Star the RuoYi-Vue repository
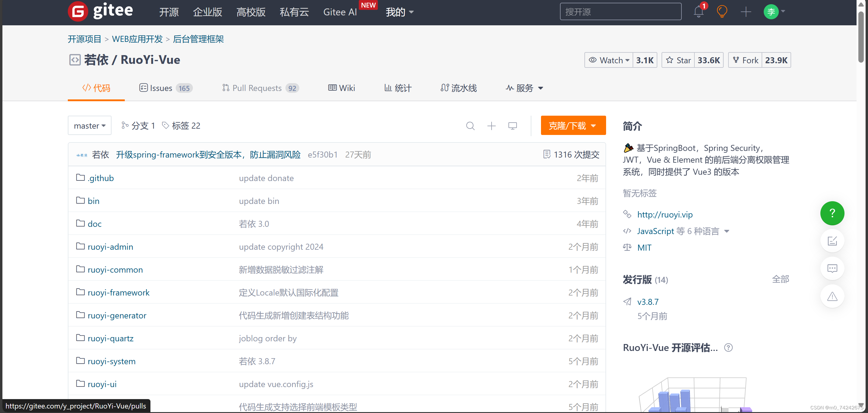This screenshot has width=868, height=413. pyautogui.click(x=678, y=60)
